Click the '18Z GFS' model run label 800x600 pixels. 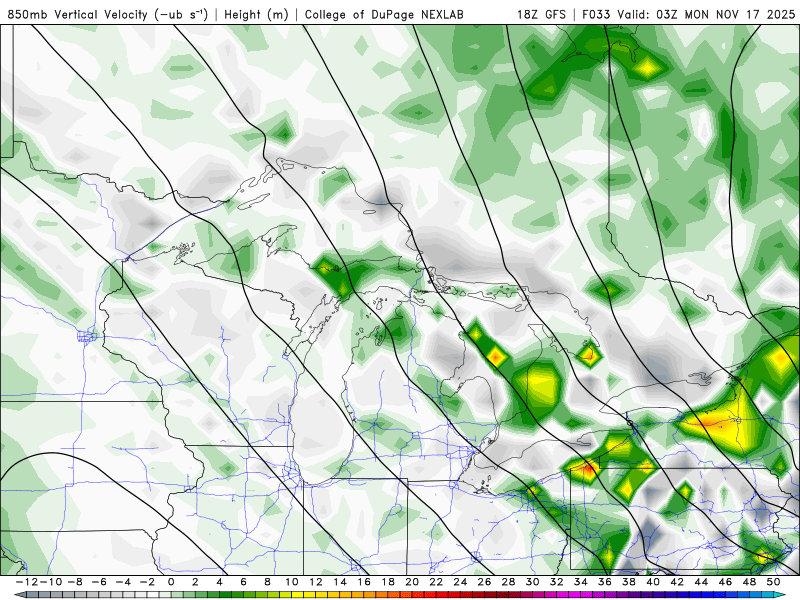point(541,14)
